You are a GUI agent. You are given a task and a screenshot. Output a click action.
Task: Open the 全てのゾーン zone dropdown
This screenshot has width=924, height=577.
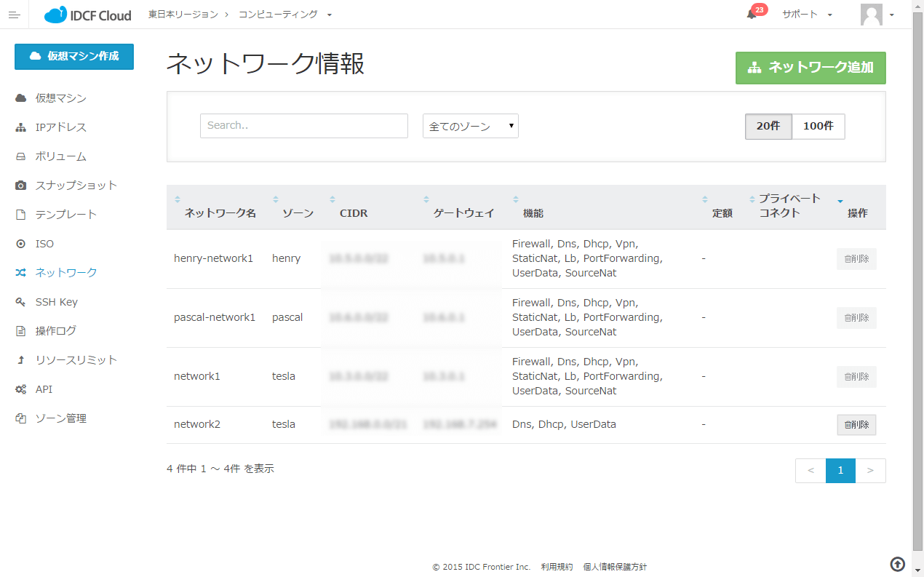point(470,126)
